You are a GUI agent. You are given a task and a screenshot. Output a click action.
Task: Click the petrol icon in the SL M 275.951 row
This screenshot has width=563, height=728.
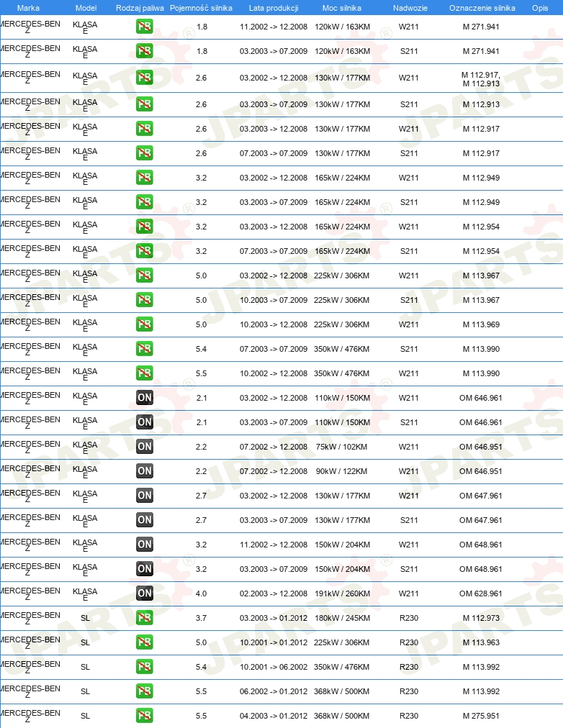tap(145, 716)
